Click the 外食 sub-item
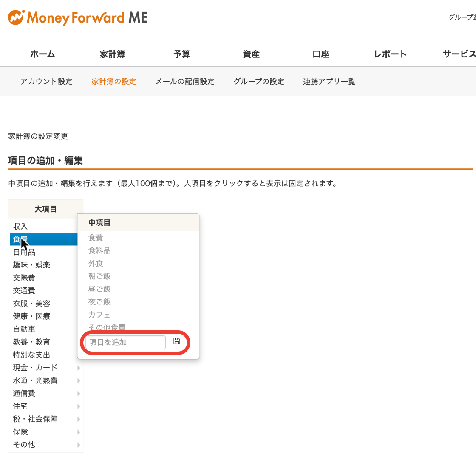Screen dimensions: 476x460 point(96,263)
